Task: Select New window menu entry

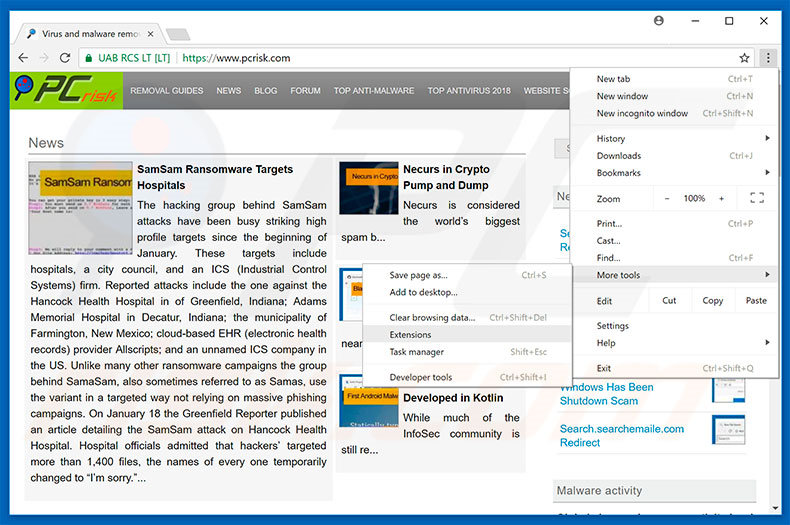Action: (674, 96)
